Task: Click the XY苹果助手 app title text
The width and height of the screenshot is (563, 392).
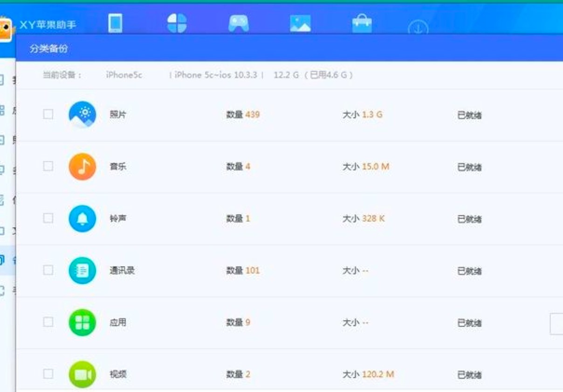Action: tap(48, 25)
